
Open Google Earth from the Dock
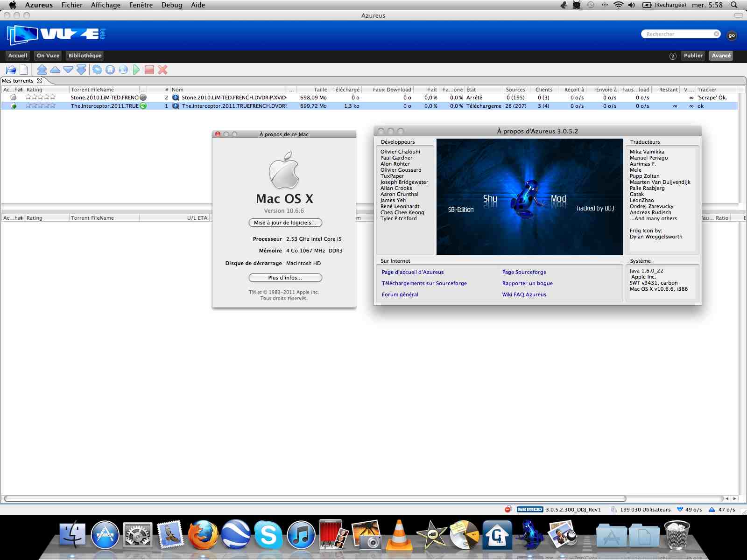(236, 535)
